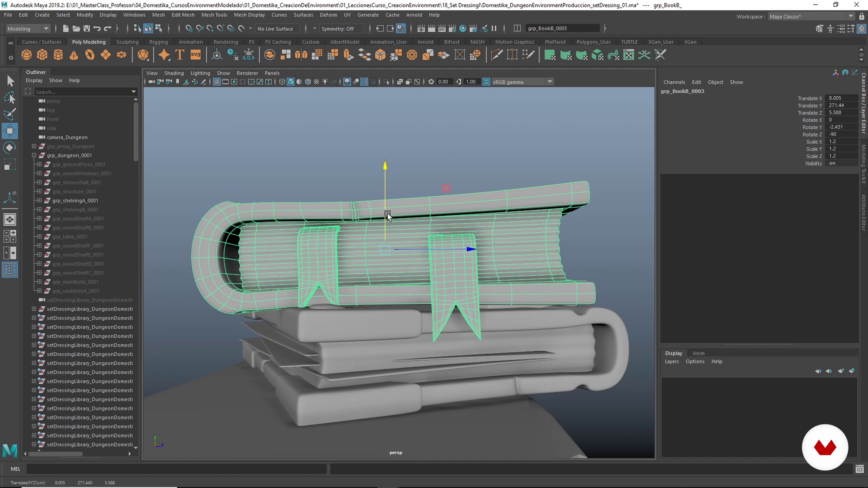Image resolution: width=868 pixels, height=488 pixels.
Task: Open scene with the folder icon
Action: pos(76,29)
